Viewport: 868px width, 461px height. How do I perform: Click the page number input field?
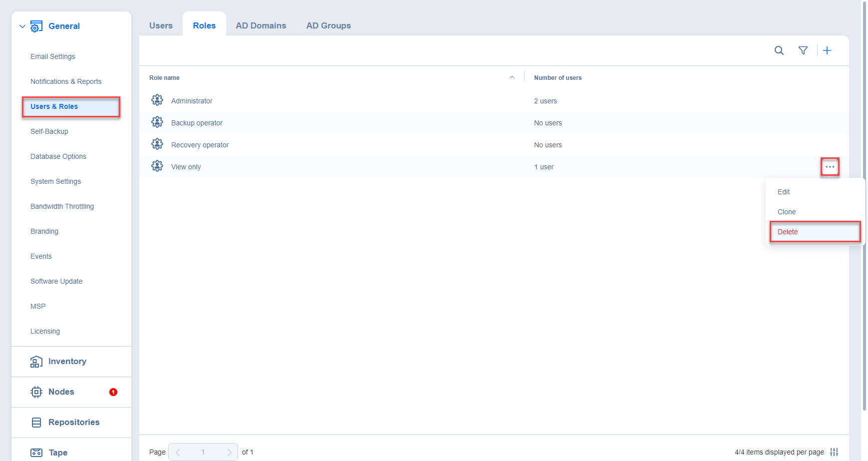coord(203,452)
